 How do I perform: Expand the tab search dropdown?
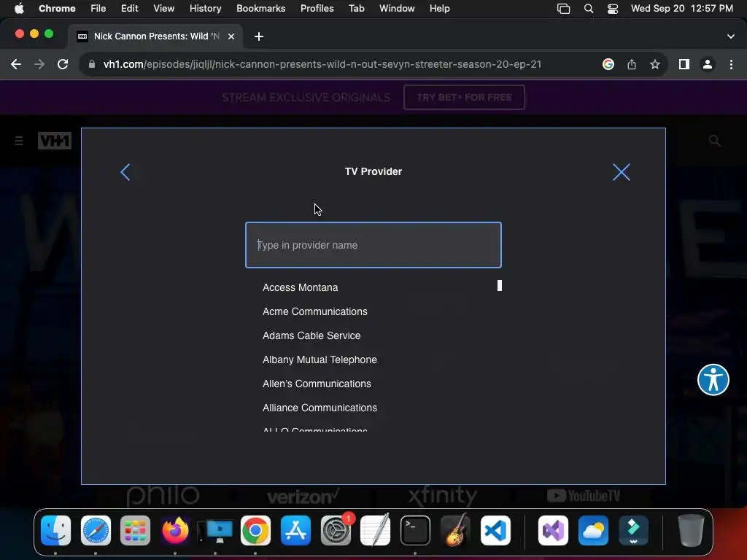point(731,36)
